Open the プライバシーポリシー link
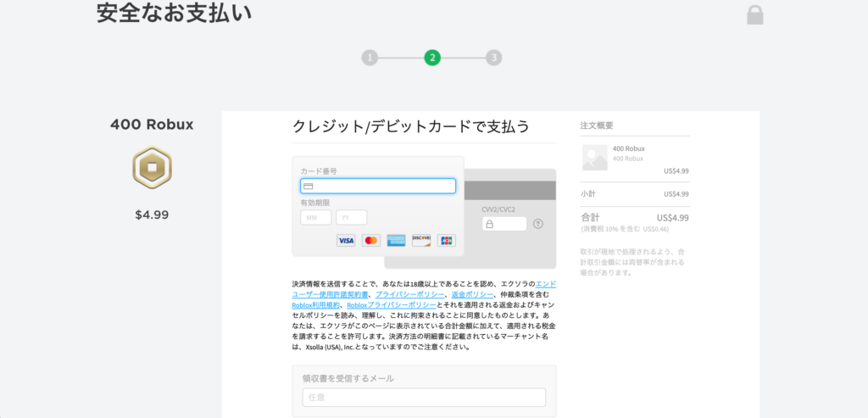868x418 pixels. (409, 294)
